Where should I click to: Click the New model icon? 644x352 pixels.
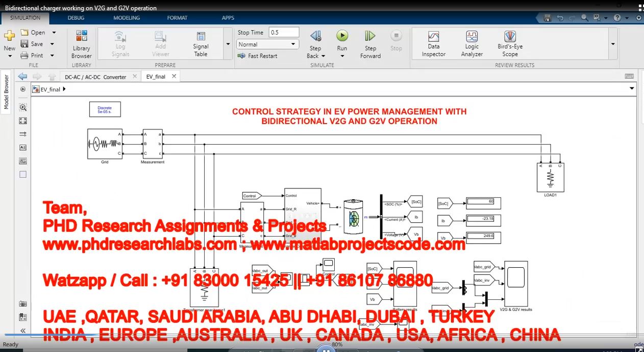pyautogui.click(x=9, y=37)
